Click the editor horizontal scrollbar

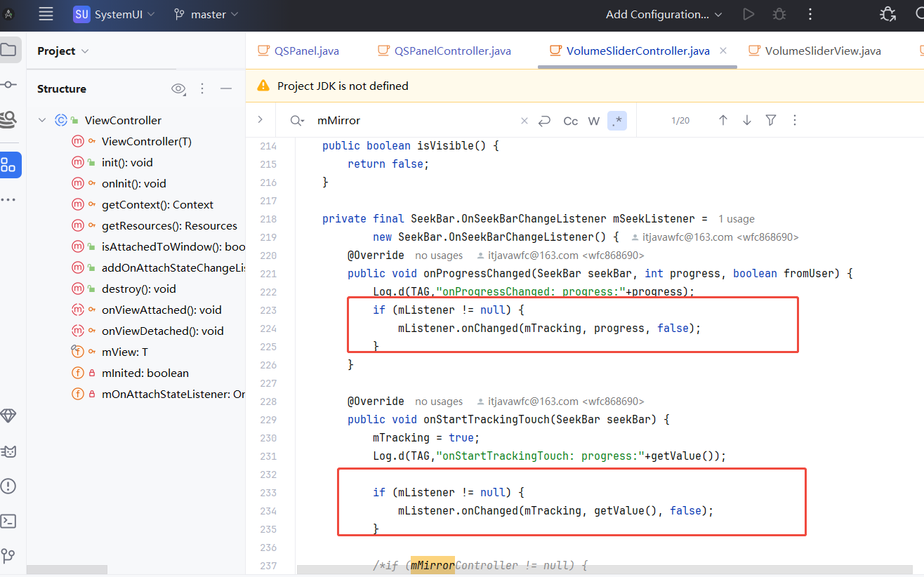pyautogui.click(x=605, y=568)
